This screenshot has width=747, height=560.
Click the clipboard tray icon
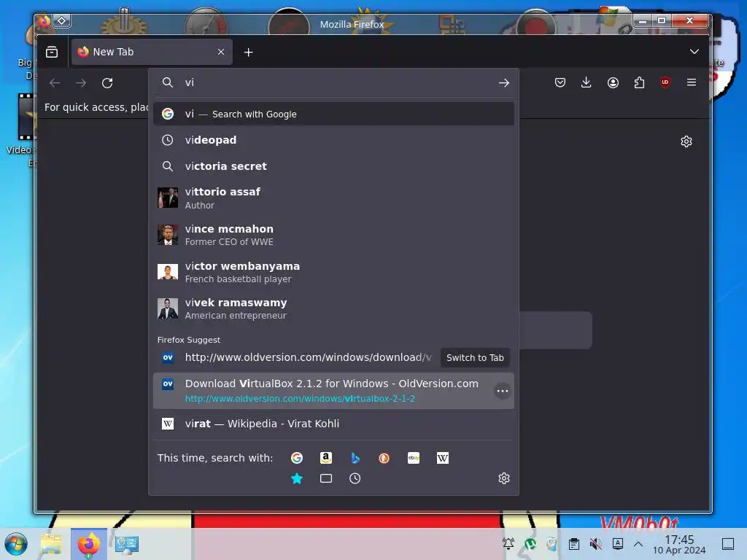tap(574, 544)
